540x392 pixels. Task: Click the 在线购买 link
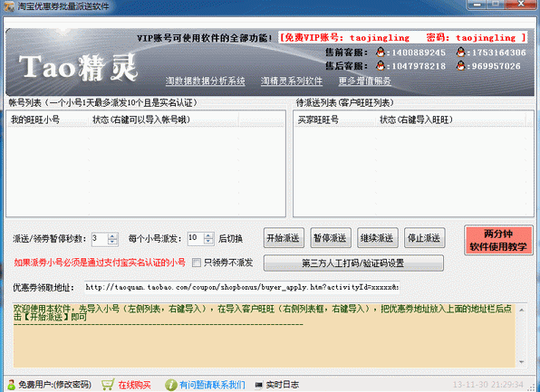pyautogui.click(x=135, y=385)
